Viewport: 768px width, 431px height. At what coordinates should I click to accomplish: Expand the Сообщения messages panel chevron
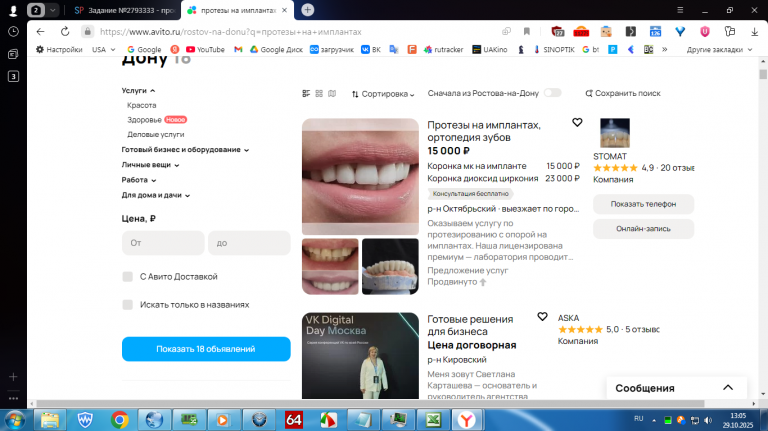[x=728, y=387]
